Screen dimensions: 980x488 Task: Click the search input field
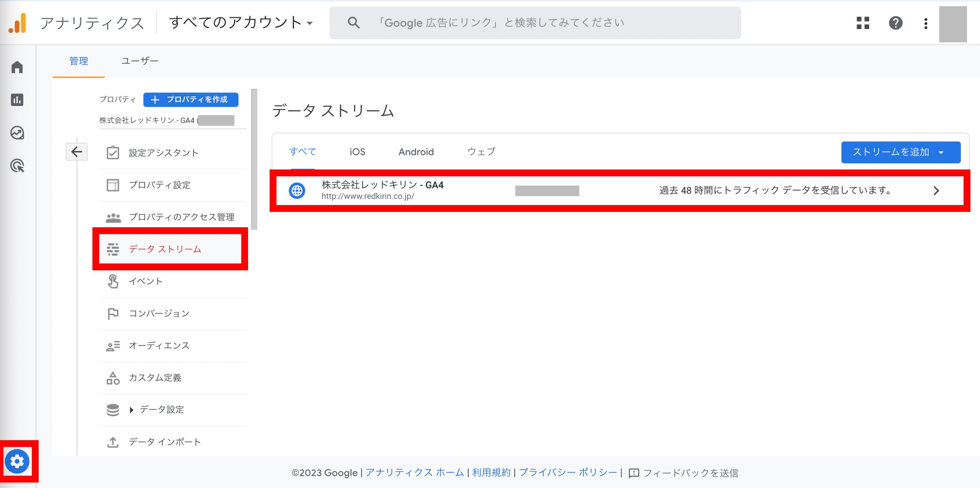(535, 23)
